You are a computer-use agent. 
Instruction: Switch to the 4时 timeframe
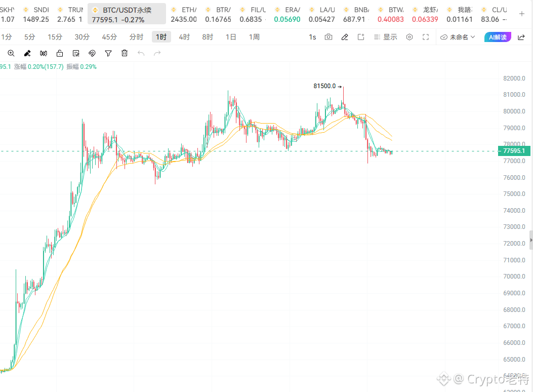click(x=184, y=37)
